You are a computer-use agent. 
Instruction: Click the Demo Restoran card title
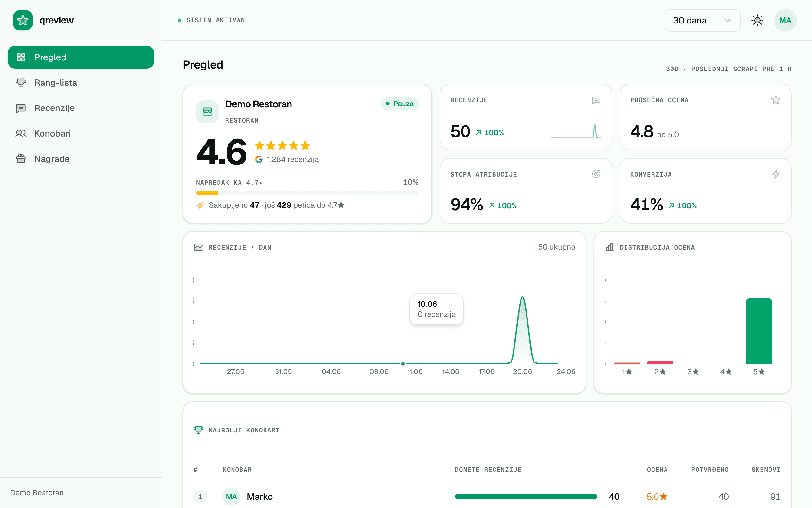[259, 104]
